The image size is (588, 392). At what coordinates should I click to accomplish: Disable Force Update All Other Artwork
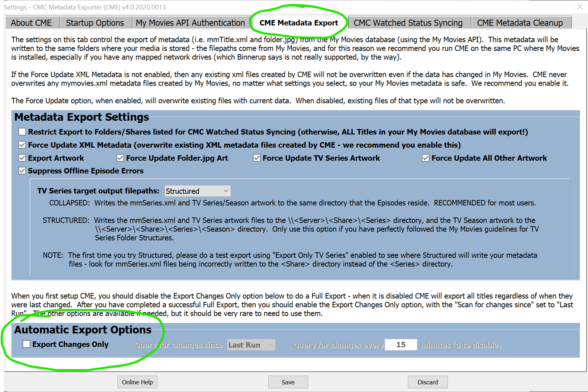pos(426,158)
